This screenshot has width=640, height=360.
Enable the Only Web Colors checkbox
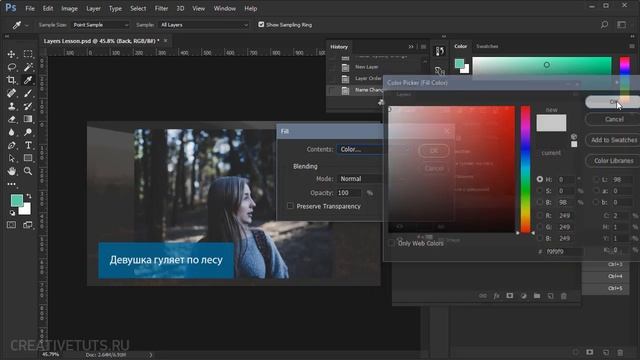(392, 243)
